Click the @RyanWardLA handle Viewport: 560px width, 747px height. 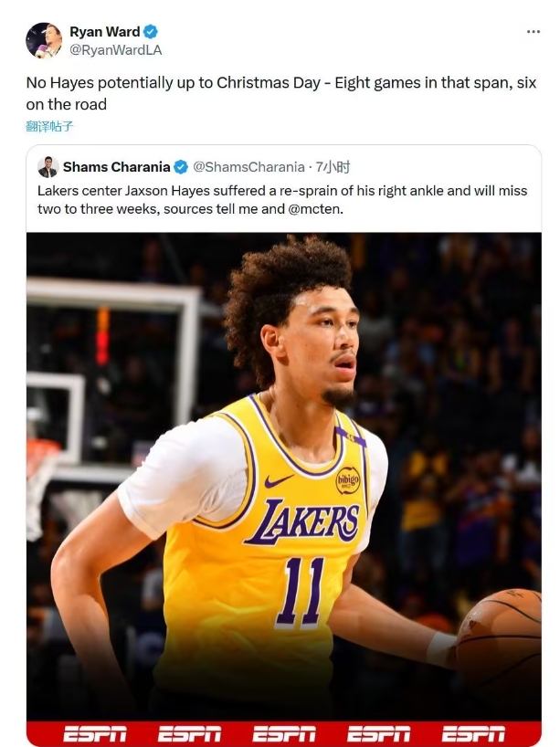click(116, 49)
